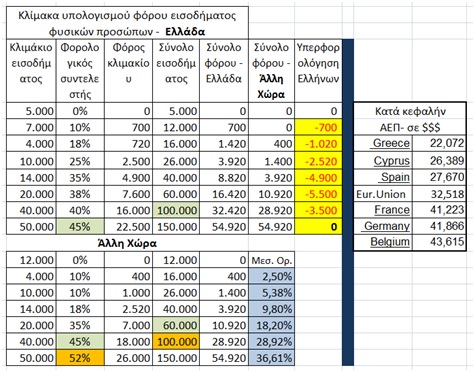Follow the Spain link
Screen dimensions: 475x372
point(395,177)
